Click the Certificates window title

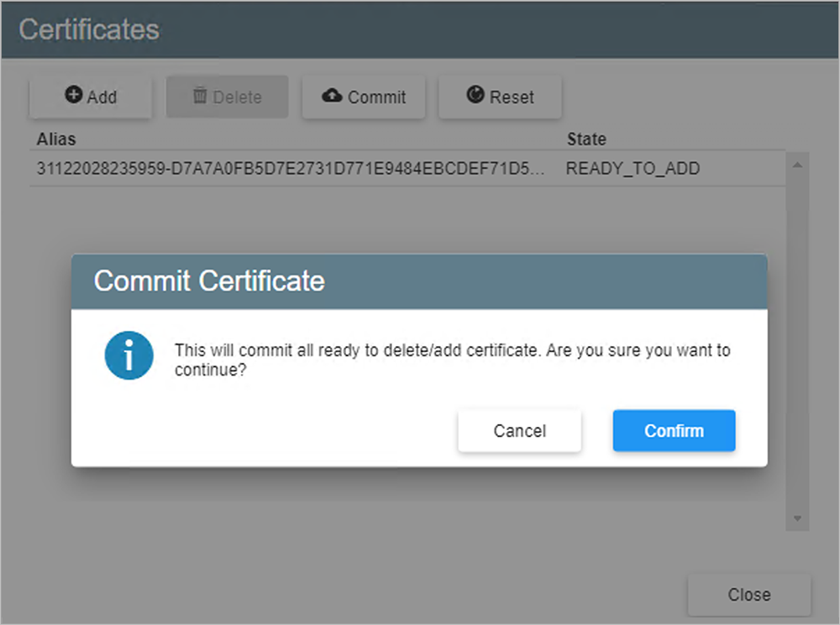click(89, 29)
